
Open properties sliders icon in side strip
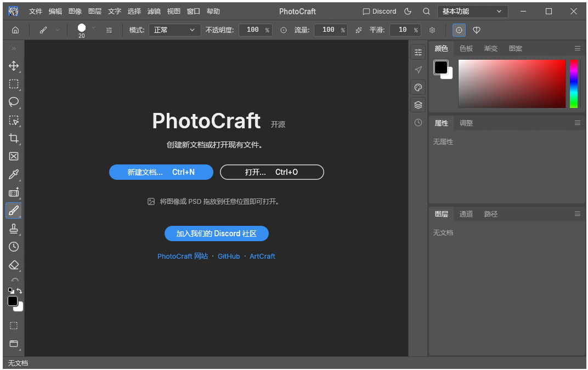[418, 52]
